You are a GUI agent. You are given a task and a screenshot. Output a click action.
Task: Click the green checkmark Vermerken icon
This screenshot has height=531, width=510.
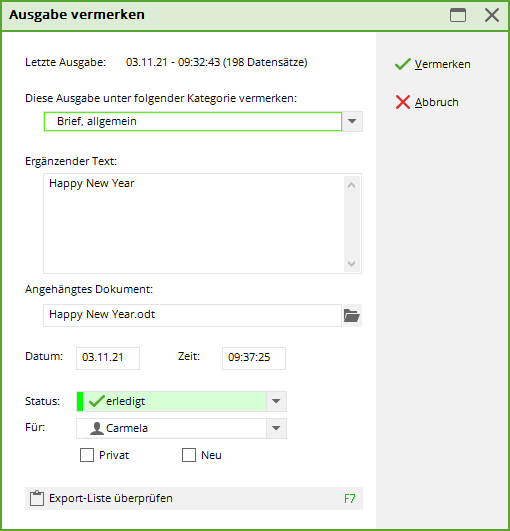[403, 64]
